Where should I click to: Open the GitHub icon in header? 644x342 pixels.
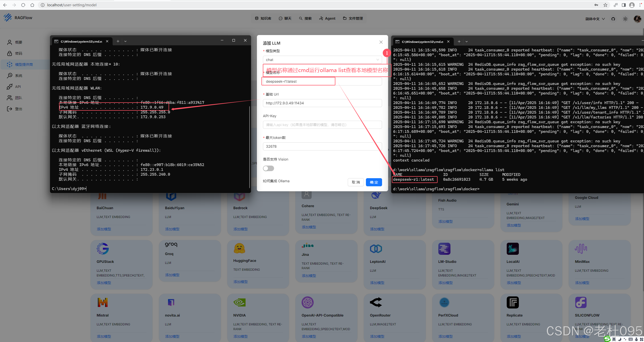613,19
